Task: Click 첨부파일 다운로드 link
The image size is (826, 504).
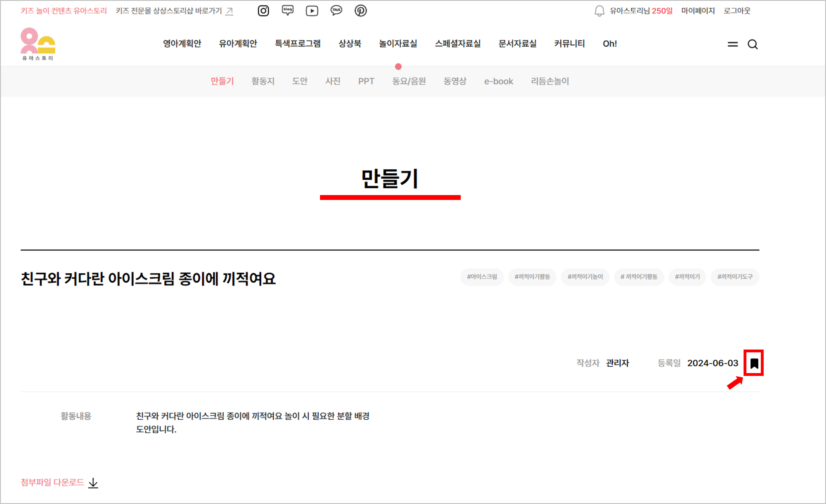Action: [52, 482]
